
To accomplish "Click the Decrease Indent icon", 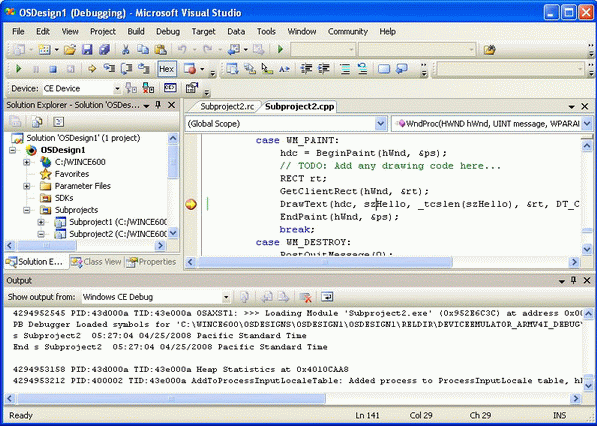I will pos(306,69).
